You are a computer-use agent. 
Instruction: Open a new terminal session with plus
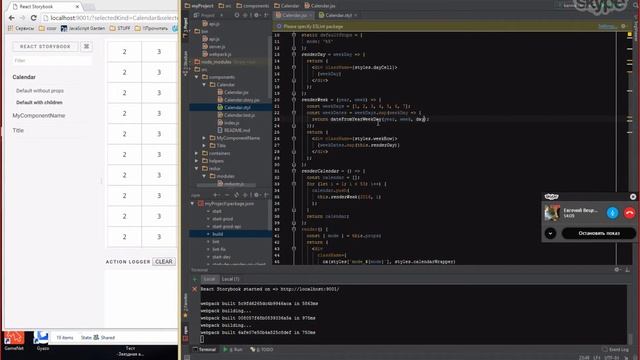(x=195, y=279)
